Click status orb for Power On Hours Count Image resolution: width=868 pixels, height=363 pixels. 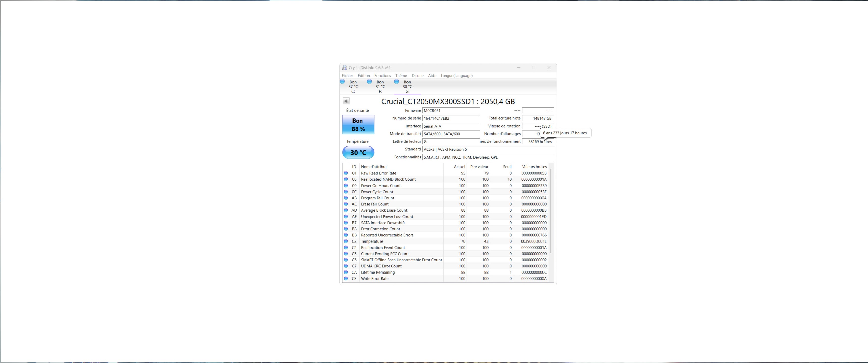(x=346, y=186)
